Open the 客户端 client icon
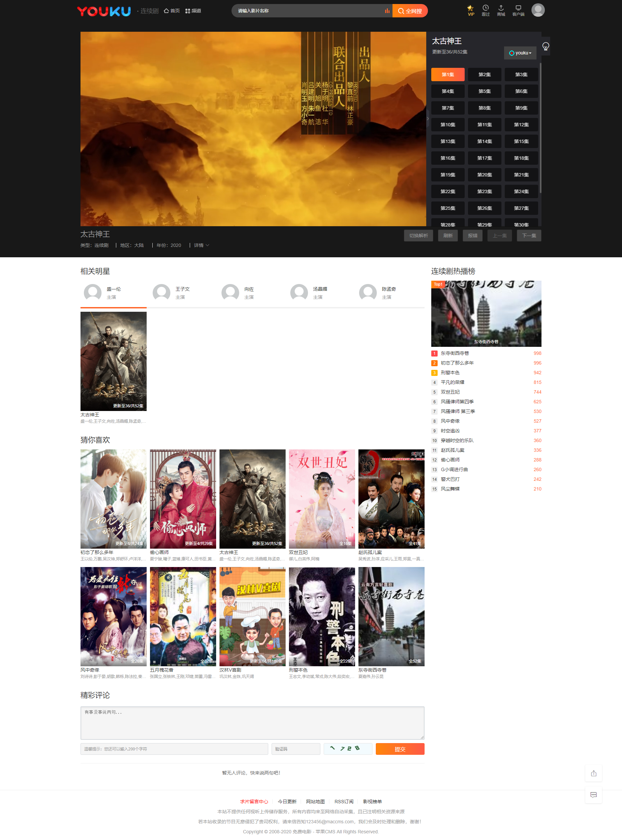 coord(518,11)
